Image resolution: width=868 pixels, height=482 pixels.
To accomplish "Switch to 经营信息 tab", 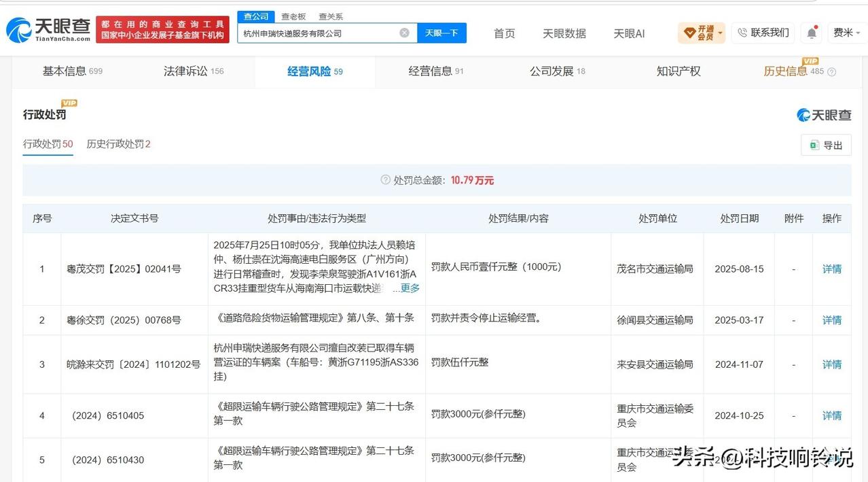I will (436, 71).
